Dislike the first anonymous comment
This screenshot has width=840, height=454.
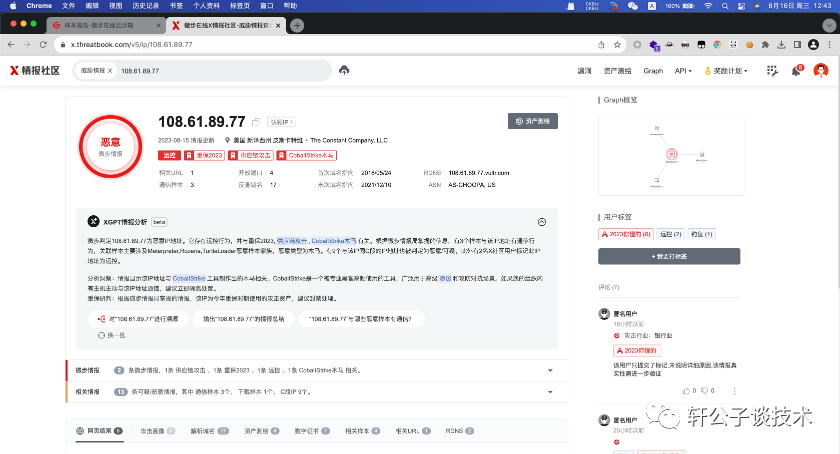704,391
